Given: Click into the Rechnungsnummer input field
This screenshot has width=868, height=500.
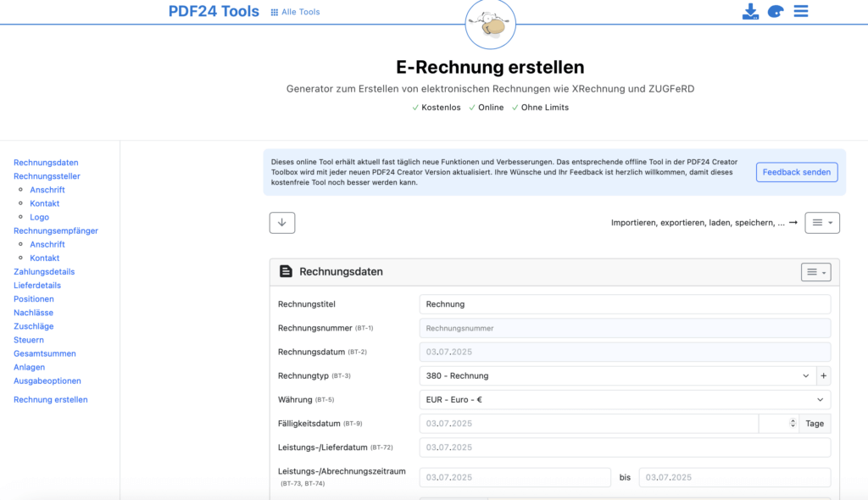Looking at the screenshot, I should (625, 328).
